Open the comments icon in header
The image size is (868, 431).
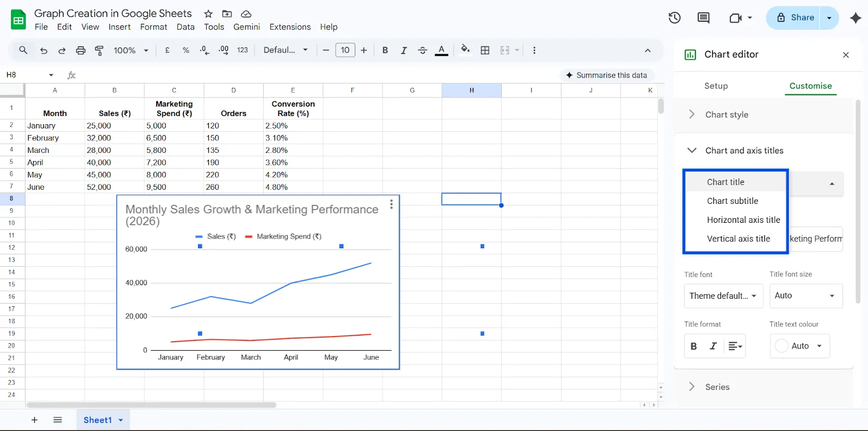tap(703, 18)
